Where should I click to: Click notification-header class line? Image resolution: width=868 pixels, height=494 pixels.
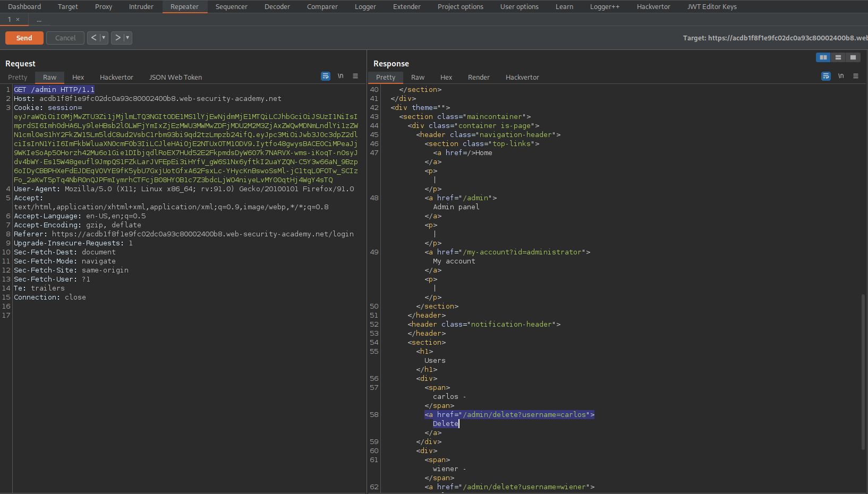484,325
